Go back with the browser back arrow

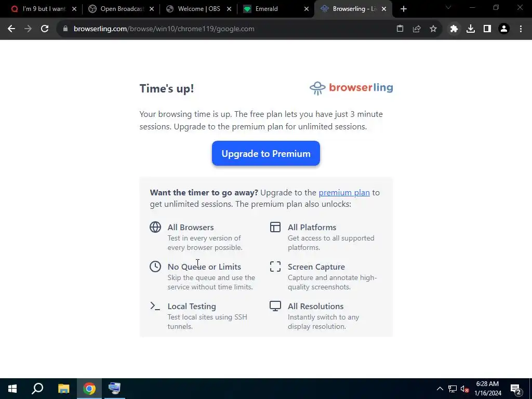[x=11, y=29]
